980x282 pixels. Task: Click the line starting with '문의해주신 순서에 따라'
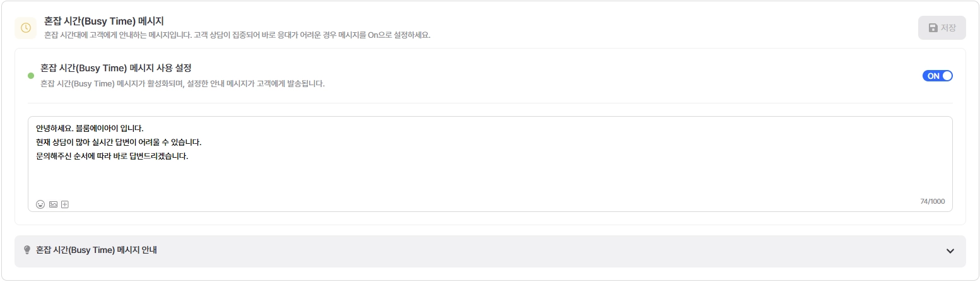pyautogui.click(x=112, y=156)
